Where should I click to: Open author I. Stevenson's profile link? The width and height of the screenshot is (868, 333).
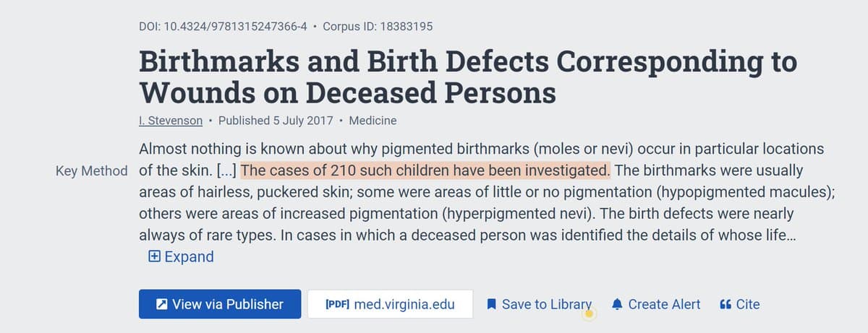[x=171, y=121]
